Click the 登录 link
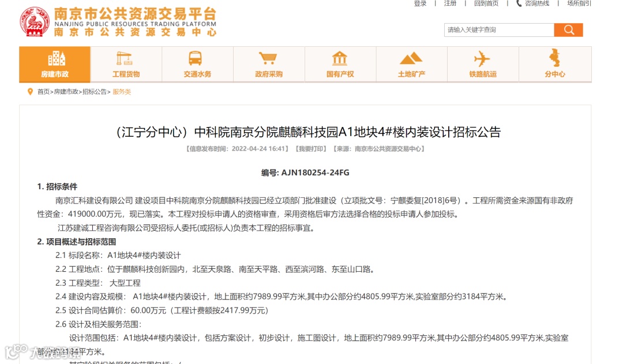This screenshot has height=364, width=623. coord(421,3)
